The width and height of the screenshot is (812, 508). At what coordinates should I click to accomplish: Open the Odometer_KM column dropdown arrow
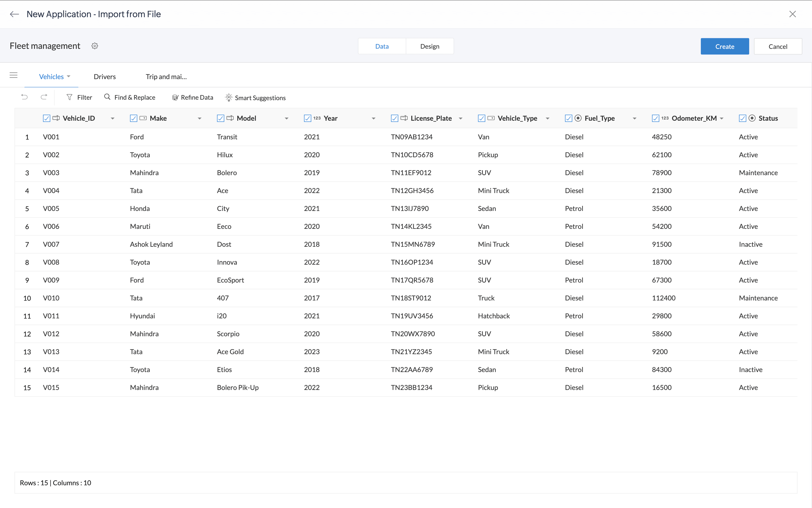722,119
